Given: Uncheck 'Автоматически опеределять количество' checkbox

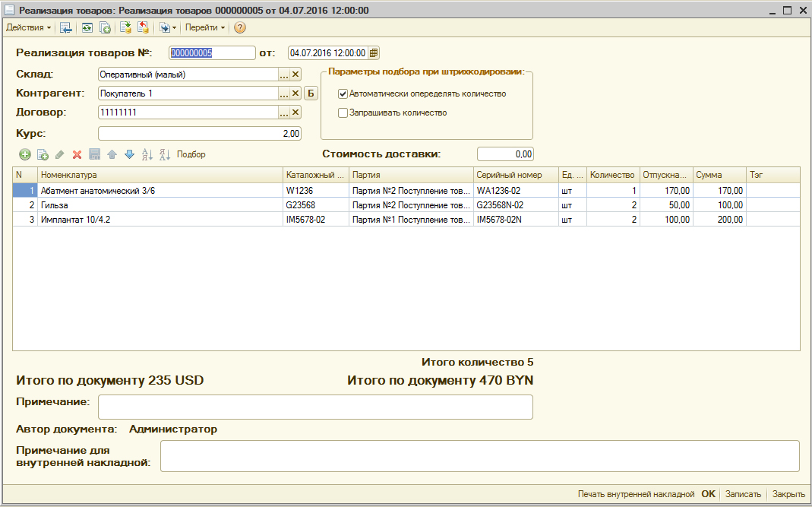Looking at the screenshot, I should coord(343,94).
